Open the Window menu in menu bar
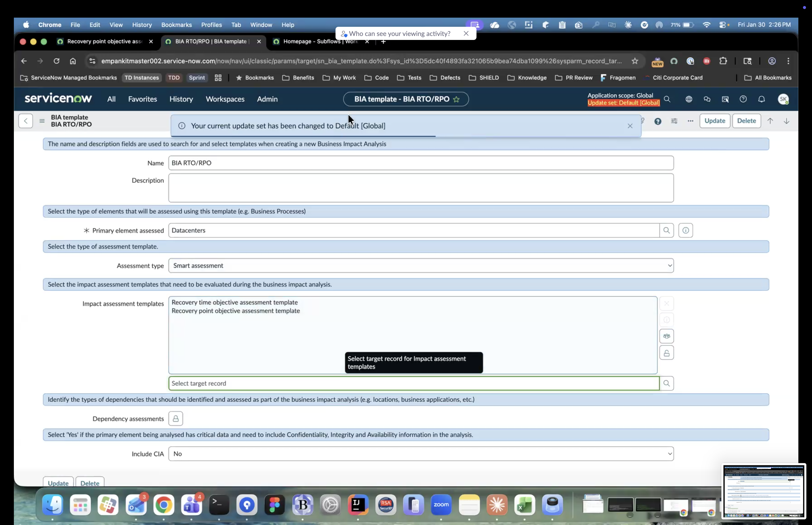 pos(261,25)
